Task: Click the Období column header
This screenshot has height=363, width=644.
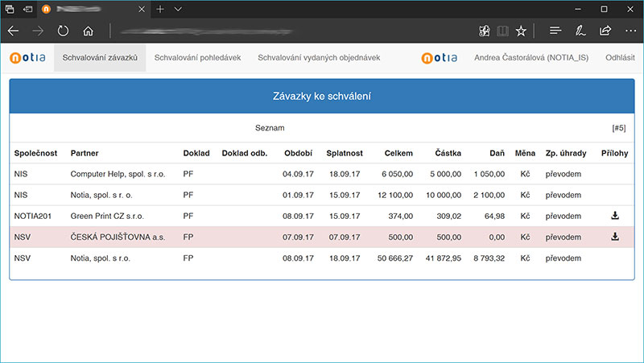Action: [x=298, y=153]
